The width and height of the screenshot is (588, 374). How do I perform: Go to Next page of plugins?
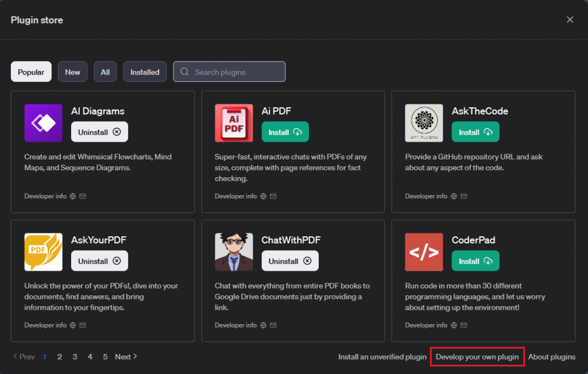click(126, 357)
